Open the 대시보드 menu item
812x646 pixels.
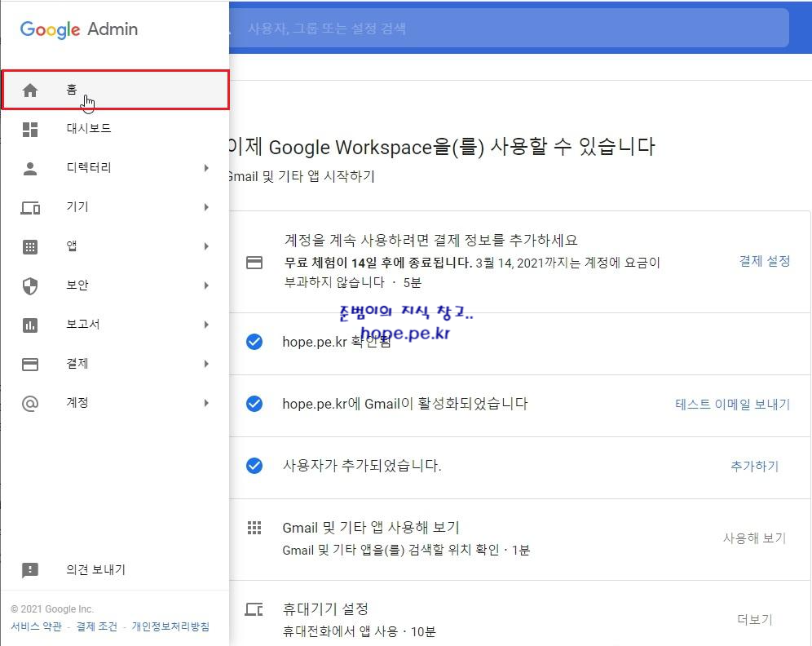(x=115, y=129)
